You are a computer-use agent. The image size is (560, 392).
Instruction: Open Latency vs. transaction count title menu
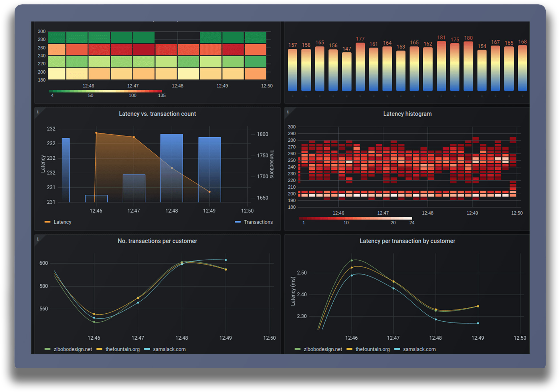pos(157,114)
